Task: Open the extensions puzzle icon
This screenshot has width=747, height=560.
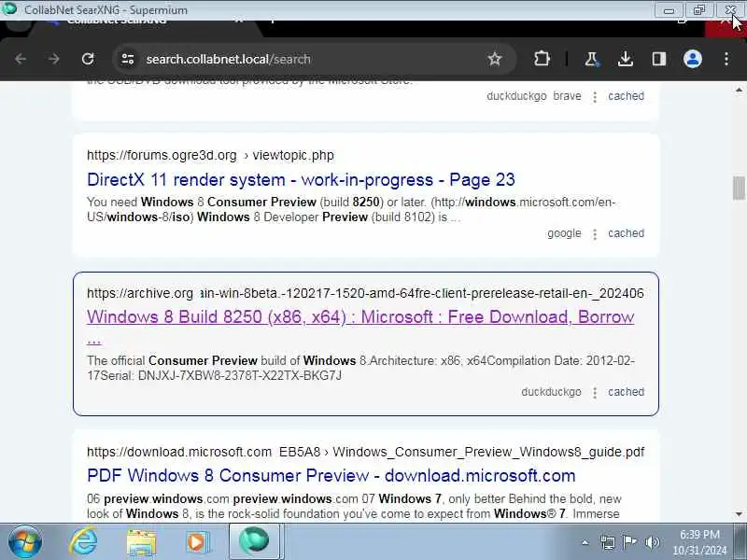Action: point(542,59)
